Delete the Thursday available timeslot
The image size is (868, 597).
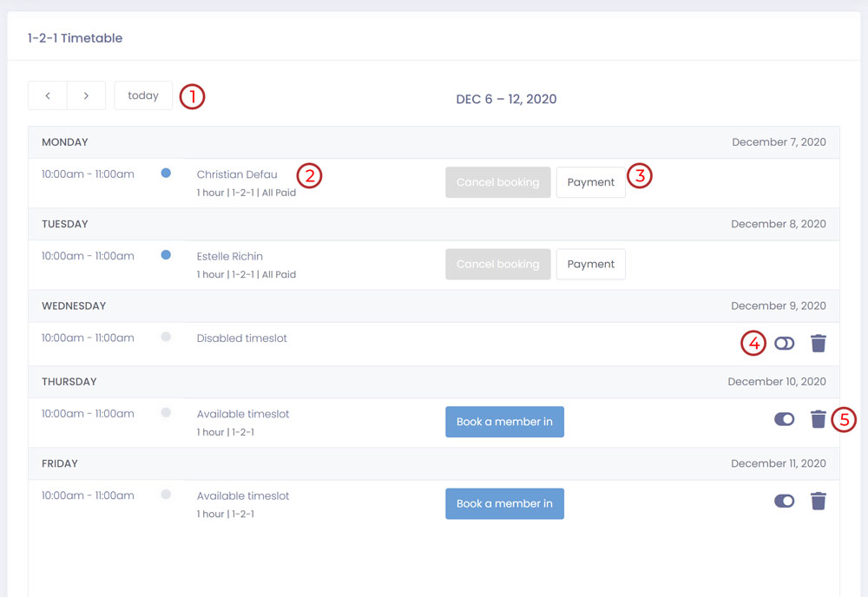[x=819, y=419]
